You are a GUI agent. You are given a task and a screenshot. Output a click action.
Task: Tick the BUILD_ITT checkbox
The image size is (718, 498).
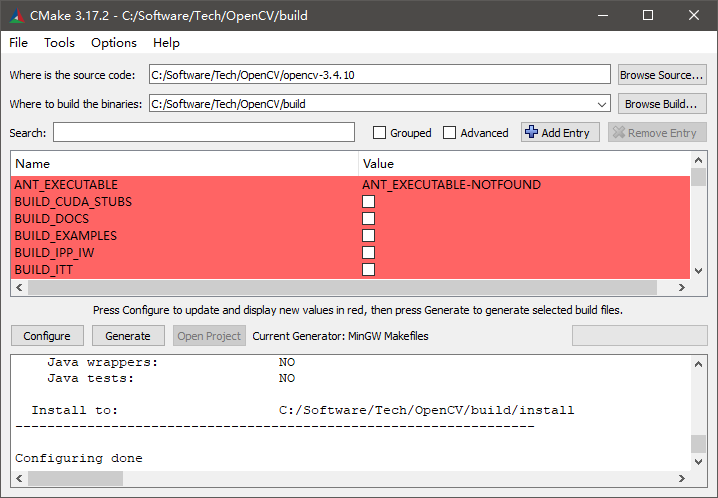click(x=368, y=269)
